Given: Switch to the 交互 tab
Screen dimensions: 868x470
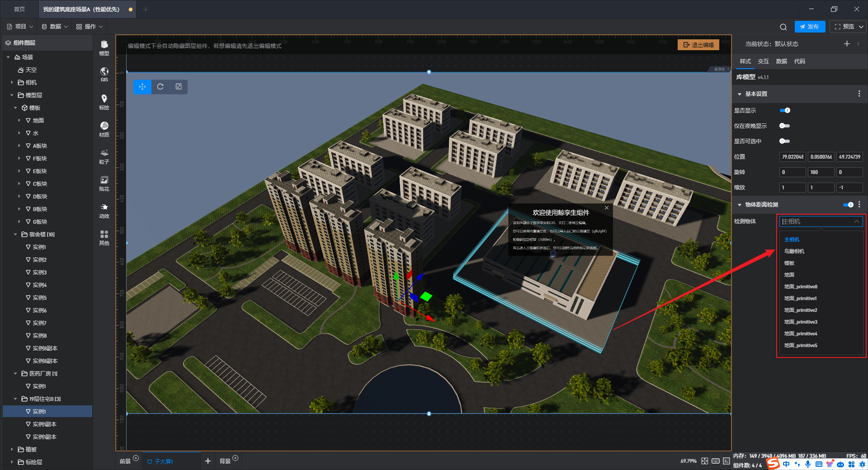Looking at the screenshot, I should click(763, 61).
